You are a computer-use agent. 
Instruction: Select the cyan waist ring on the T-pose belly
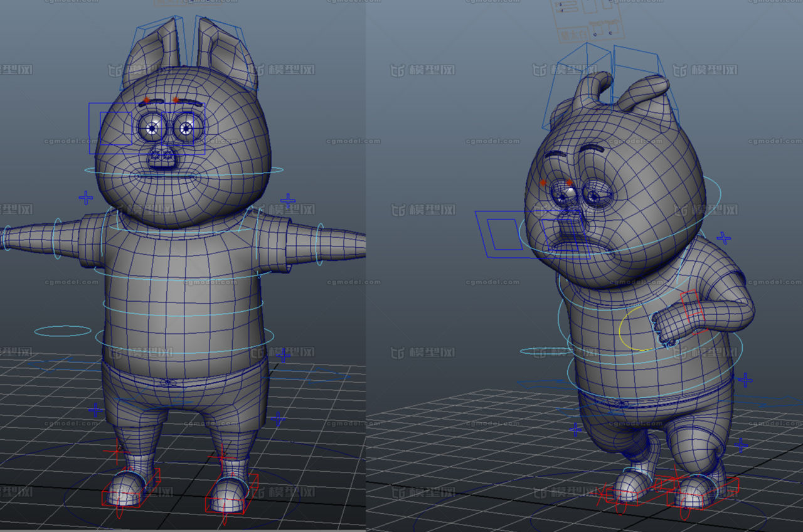[184, 339]
